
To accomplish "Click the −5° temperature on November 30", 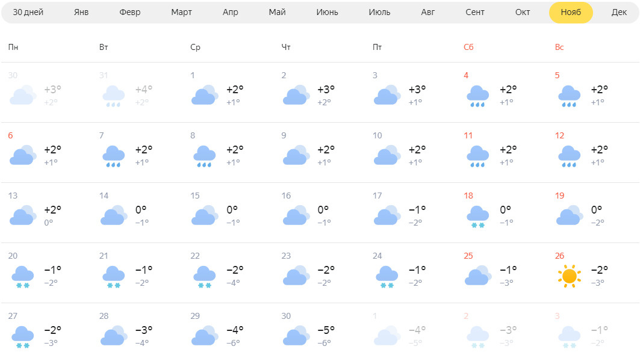I will (x=326, y=330).
